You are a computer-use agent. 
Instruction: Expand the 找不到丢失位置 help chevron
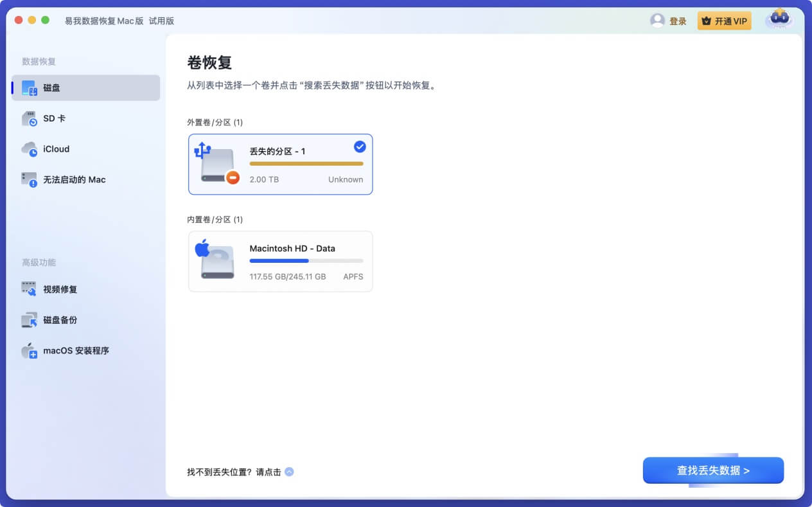[x=288, y=471]
